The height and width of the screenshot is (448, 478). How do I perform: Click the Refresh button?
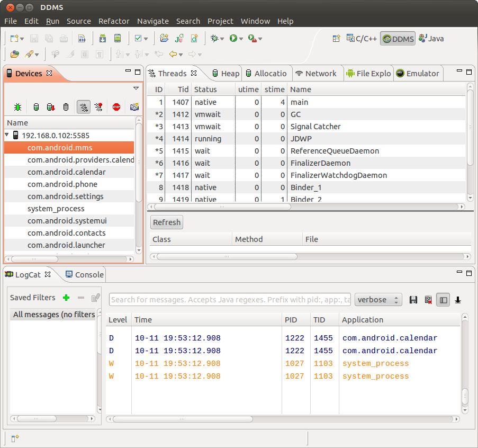tap(167, 222)
